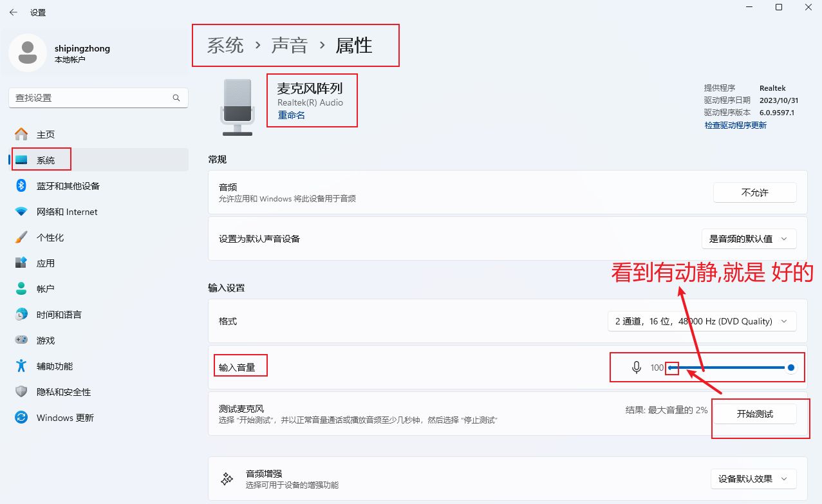The image size is (822, 504).
Task: Open the 格式 audio format dropdown
Action: pos(702,321)
